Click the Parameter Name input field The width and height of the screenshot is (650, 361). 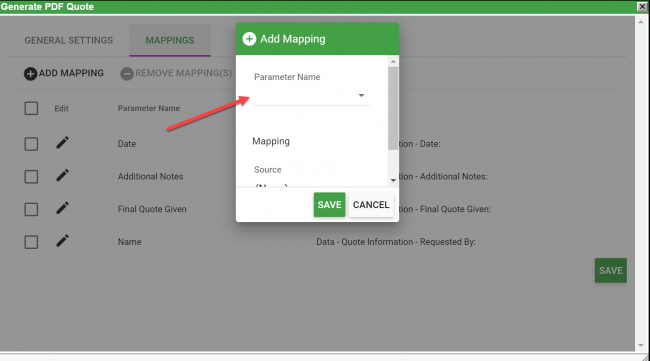coord(311,96)
